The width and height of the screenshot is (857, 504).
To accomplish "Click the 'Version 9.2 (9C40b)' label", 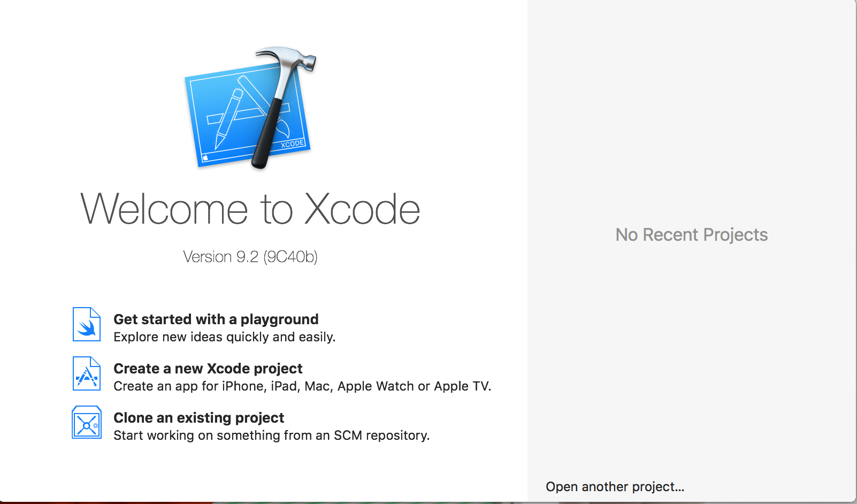I will click(249, 257).
